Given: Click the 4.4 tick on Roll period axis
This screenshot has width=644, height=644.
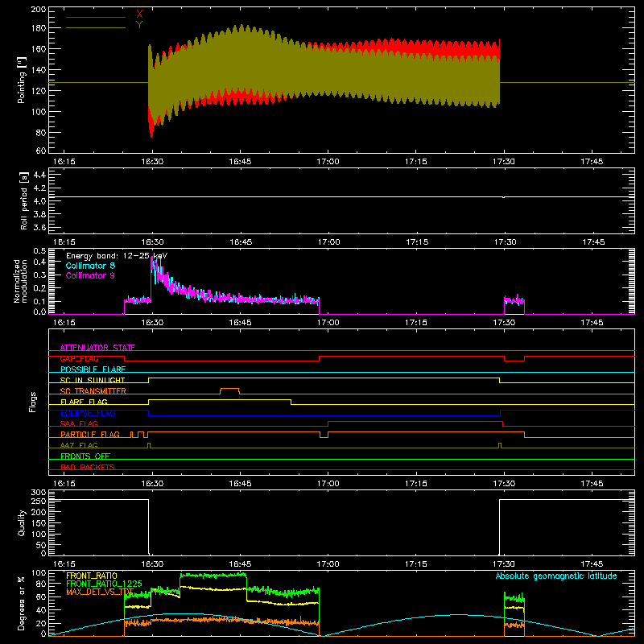Looking at the screenshot, I should click(x=39, y=175).
